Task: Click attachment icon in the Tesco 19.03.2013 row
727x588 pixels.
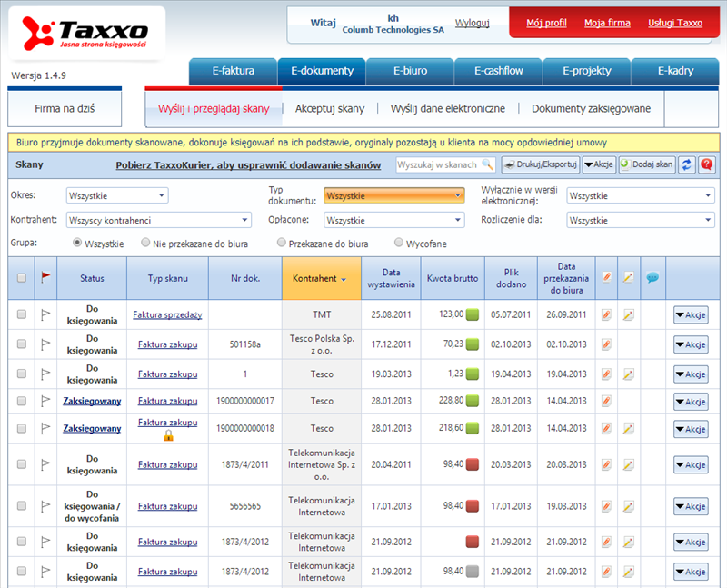Action: (x=606, y=374)
